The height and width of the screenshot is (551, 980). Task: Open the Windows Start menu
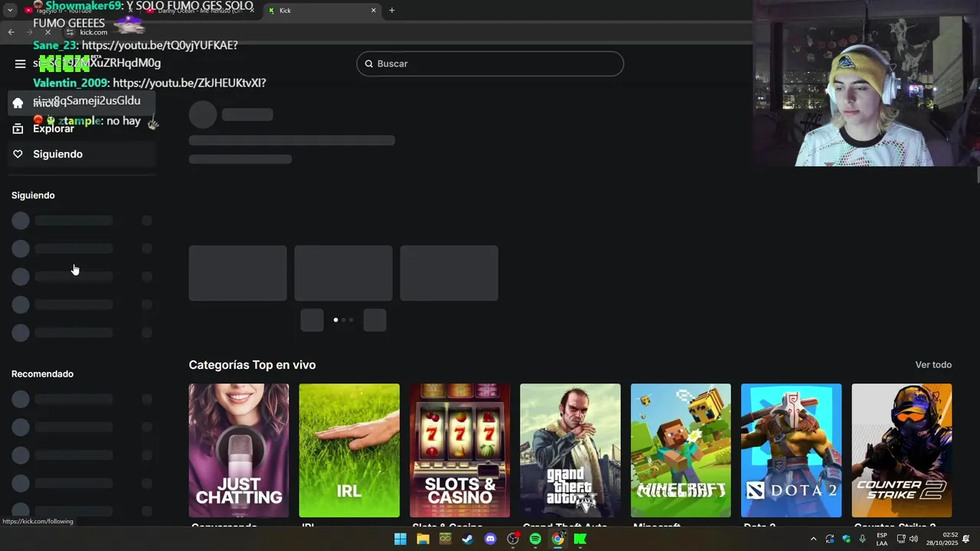[x=400, y=539]
